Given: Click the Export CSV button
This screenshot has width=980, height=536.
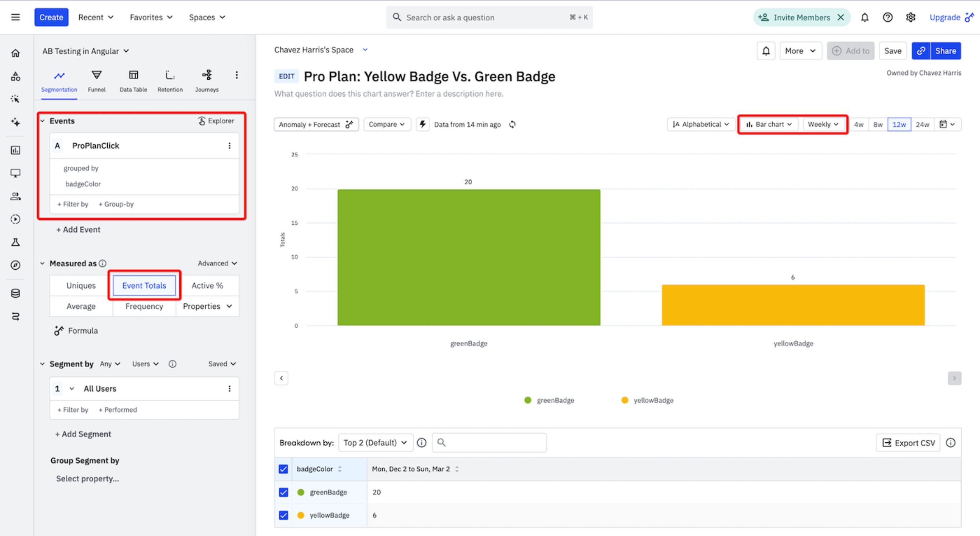Looking at the screenshot, I should tap(908, 442).
